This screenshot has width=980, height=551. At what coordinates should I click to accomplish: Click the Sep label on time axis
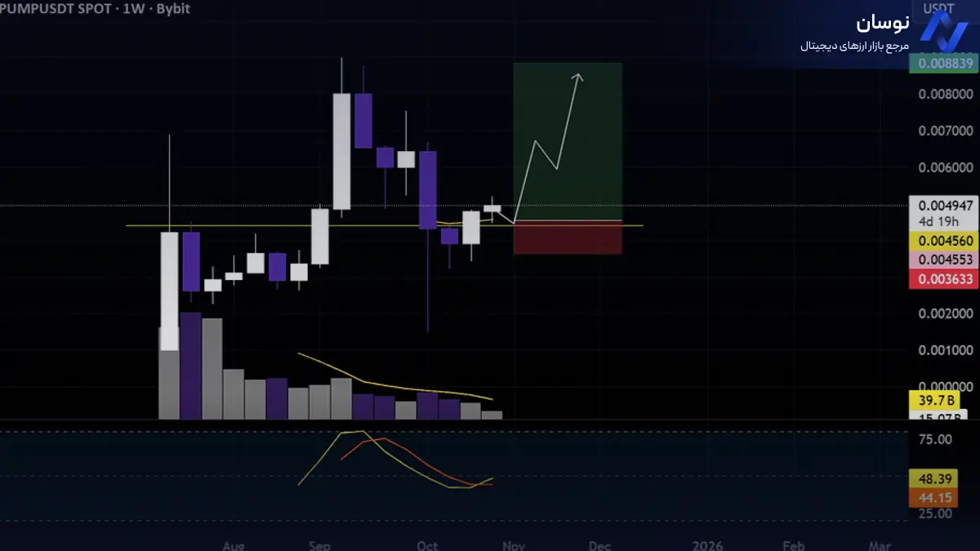[318, 545]
